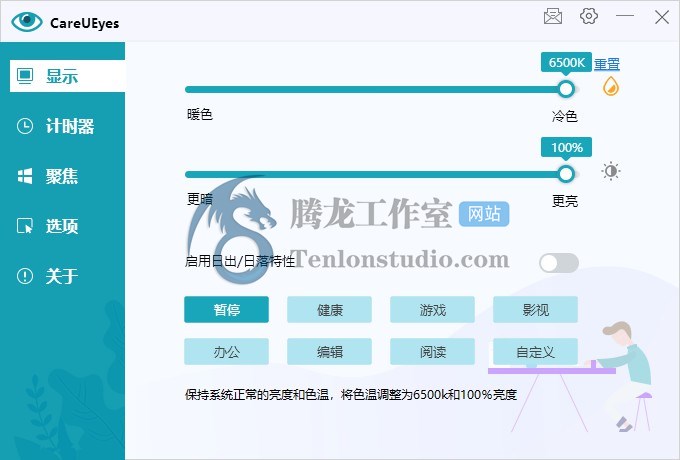Click the Windows logo icon beside 聚焦
The image size is (680, 460).
pos(25,176)
